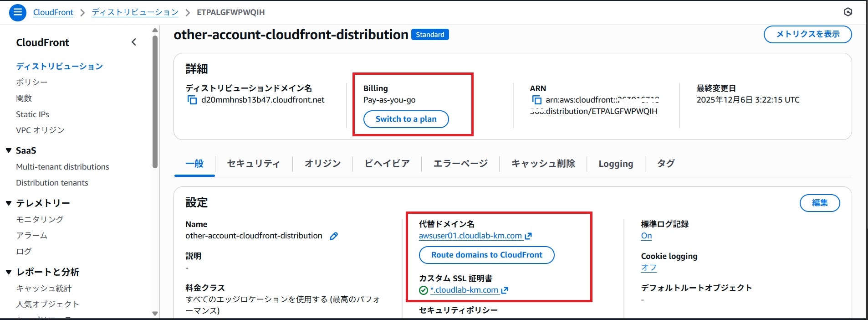Click the 最終変更日 timestamp value

point(748,100)
